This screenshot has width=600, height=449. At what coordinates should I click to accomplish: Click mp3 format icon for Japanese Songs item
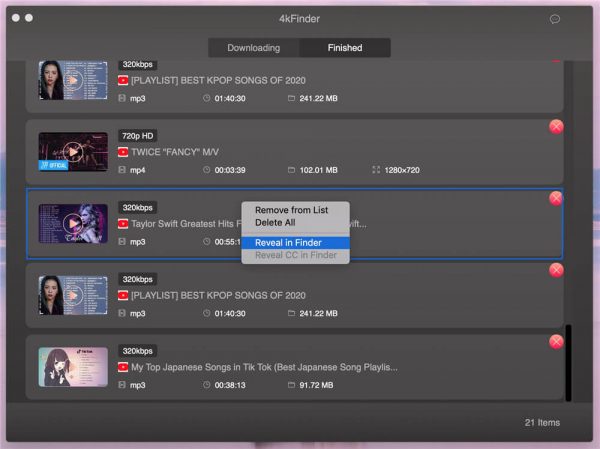[x=122, y=385]
